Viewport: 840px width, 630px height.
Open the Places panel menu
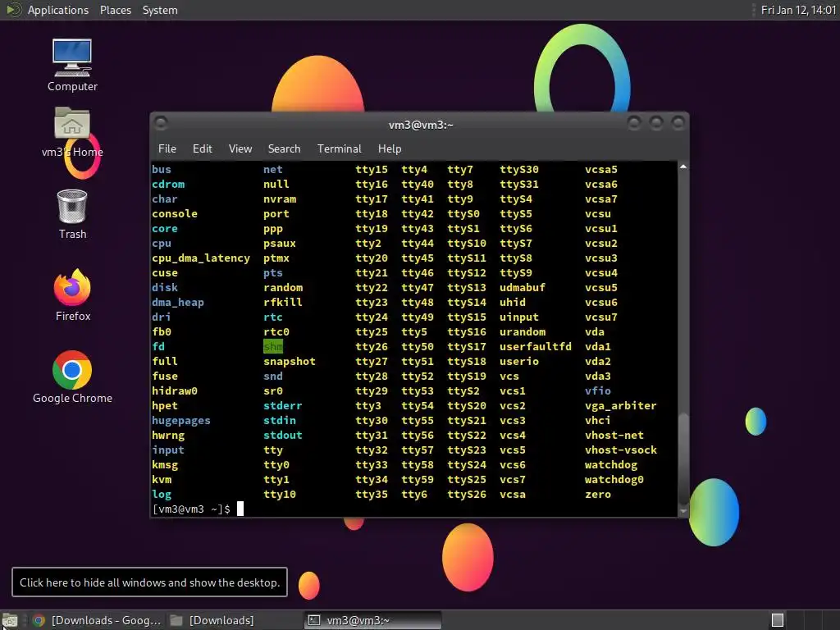point(115,10)
